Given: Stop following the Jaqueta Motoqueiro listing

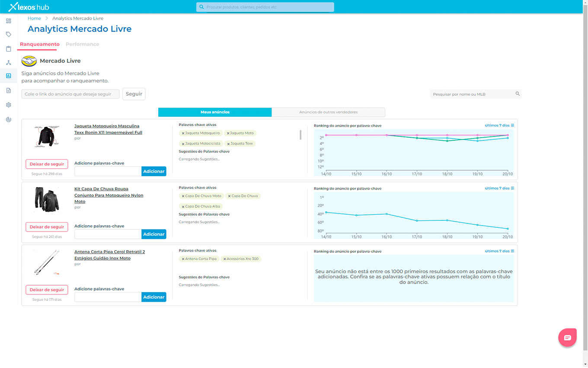Looking at the screenshot, I should click(x=47, y=164).
